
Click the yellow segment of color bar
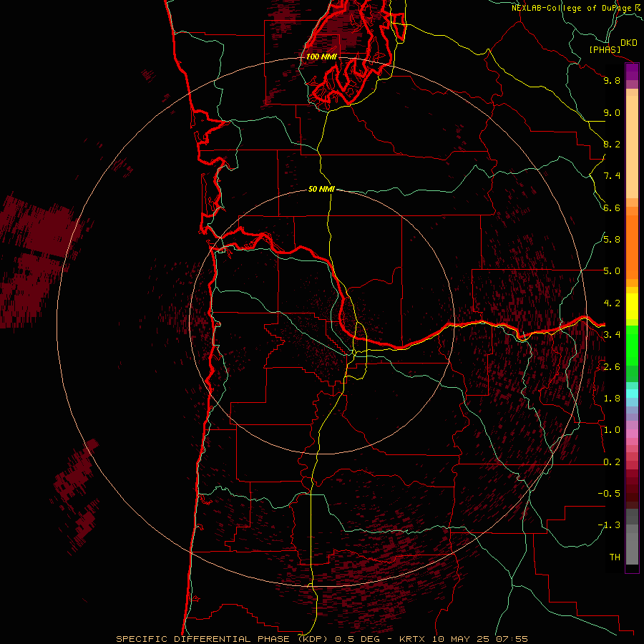point(632,306)
